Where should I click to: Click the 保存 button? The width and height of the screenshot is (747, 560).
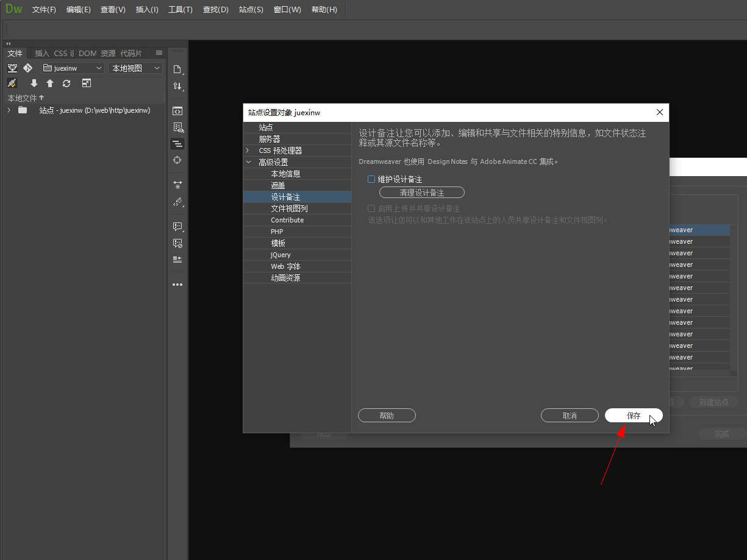[634, 416]
